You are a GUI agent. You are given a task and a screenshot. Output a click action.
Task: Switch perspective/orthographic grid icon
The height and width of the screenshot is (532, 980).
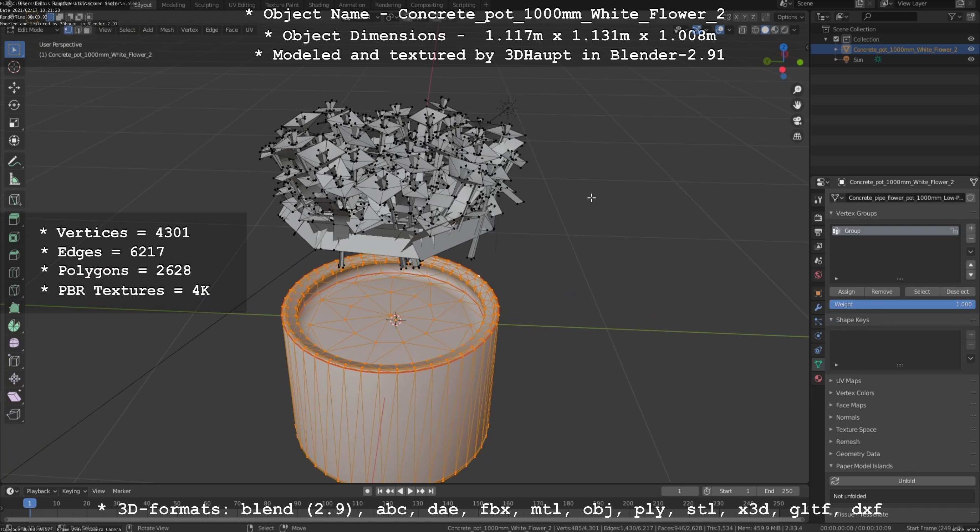[x=797, y=137]
